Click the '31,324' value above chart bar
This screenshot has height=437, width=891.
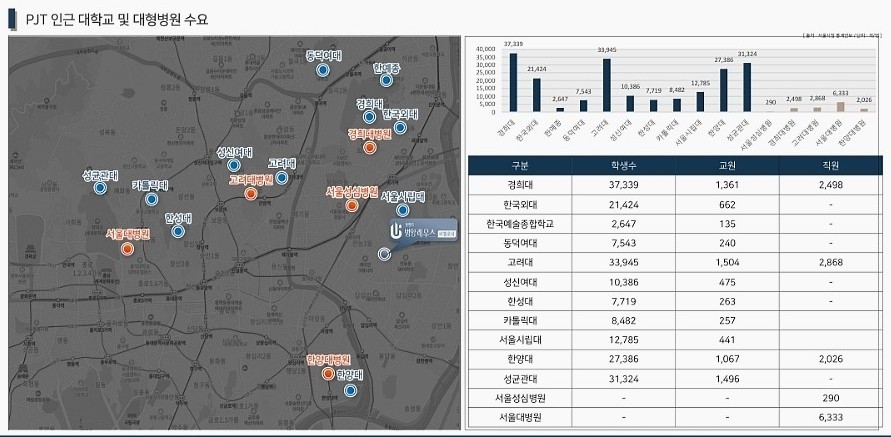coord(747,54)
